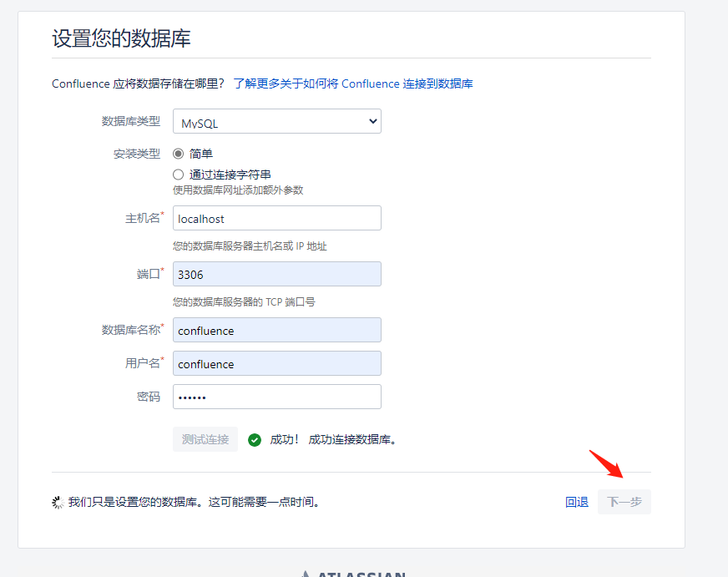Open the database type MySQL dropdown
This screenshot has height=577, width=728.
[276, 121]
